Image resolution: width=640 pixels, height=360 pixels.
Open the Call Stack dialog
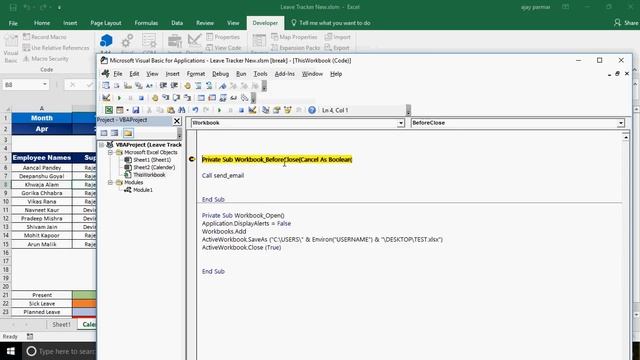point(244,98)
